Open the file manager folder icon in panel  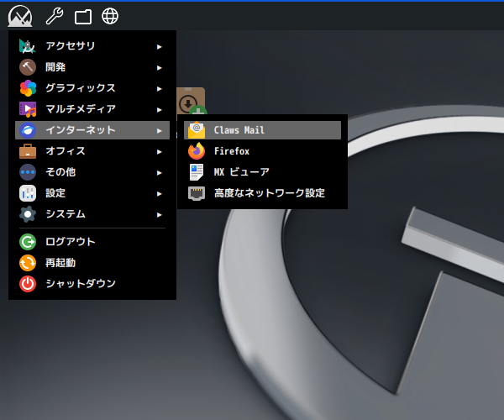pos(83,17)
